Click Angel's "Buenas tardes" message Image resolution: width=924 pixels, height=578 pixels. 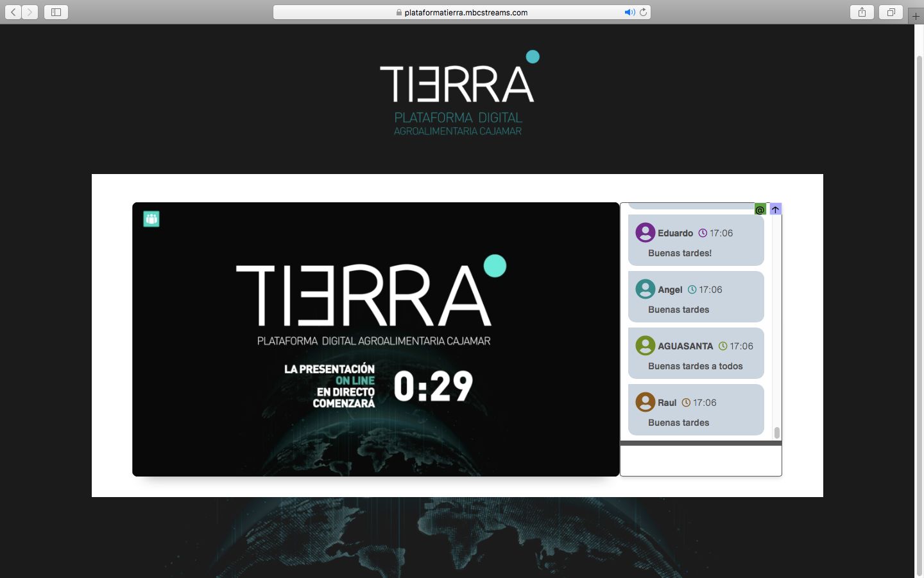point(678,310)
